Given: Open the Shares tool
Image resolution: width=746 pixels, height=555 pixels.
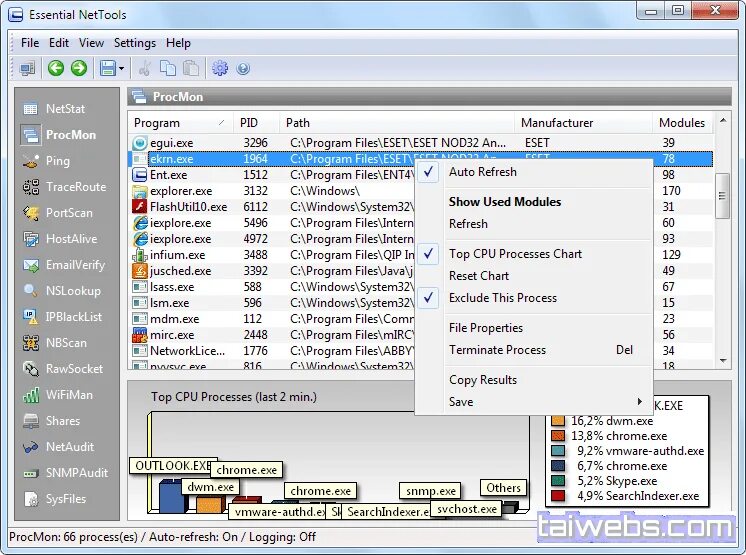Looking at the screenshot, I should 51,421.
